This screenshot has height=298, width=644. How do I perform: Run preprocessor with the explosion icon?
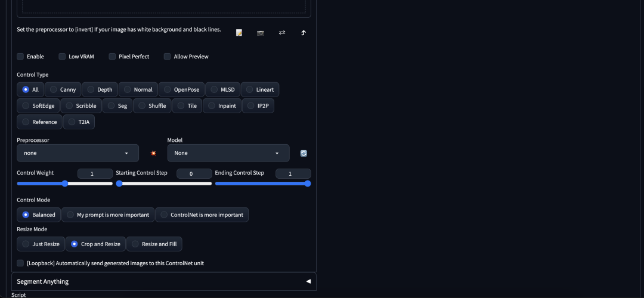coord(153,153)
